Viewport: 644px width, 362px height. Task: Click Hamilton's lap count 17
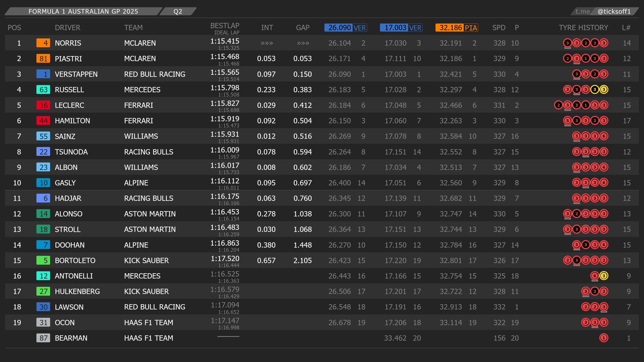[x=627, y=121]
